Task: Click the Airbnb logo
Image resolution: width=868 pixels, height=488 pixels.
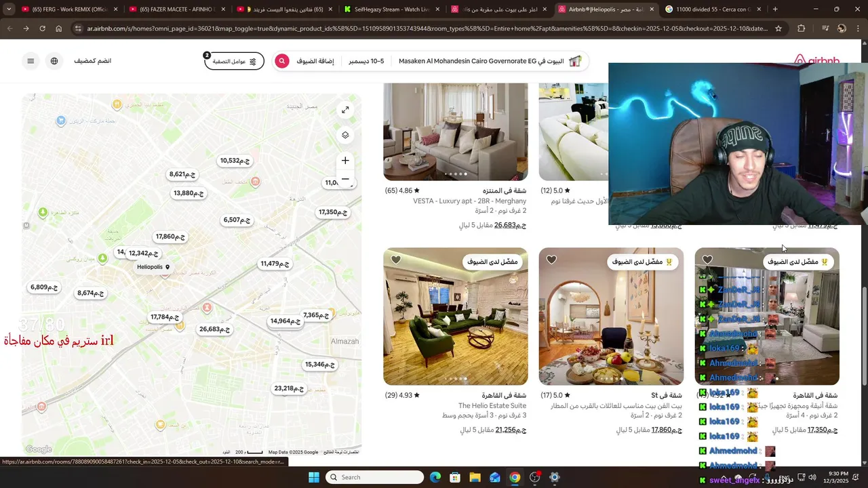Action: [x=816, y=60]
